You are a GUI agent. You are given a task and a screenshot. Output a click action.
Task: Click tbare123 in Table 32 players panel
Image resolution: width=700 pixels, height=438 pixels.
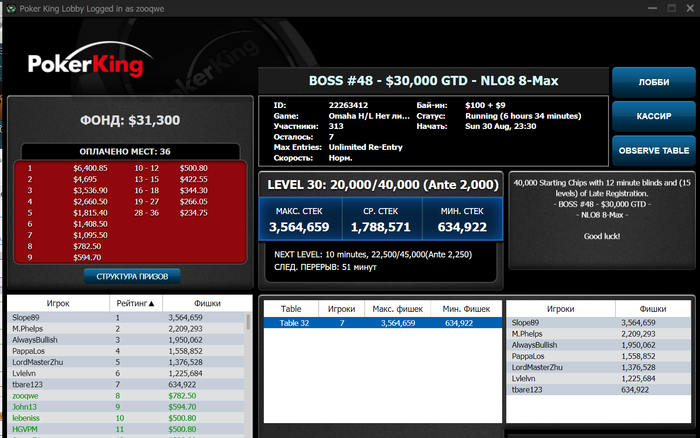(x=599, y=389)
